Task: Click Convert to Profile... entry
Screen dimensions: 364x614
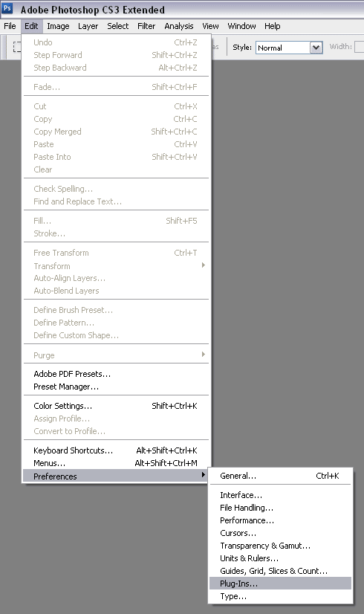Action: pos(116,431)
